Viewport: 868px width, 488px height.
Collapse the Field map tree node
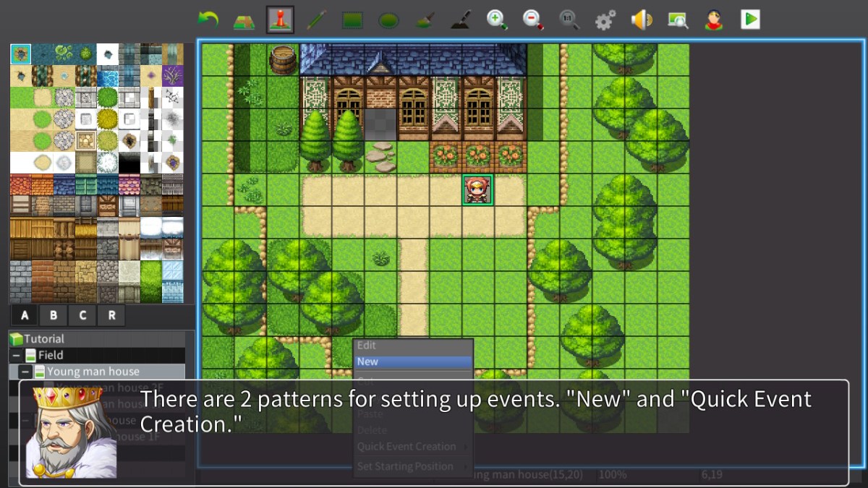pyautogui.click(x=14, y=356)
